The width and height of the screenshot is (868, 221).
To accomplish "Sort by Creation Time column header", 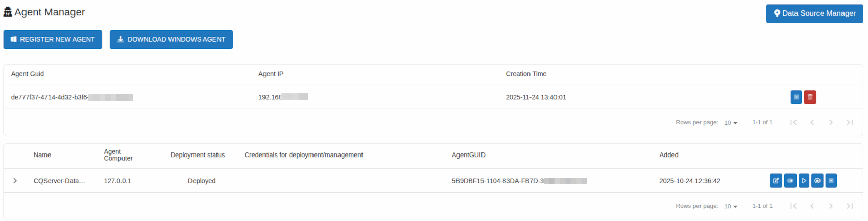I will tap(526, 74).
